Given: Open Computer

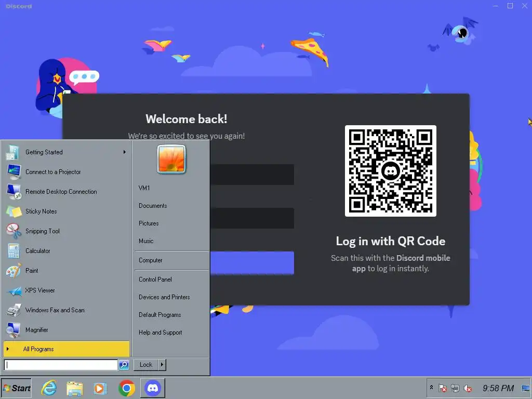Looking at the screenshot, I should 150,260.
